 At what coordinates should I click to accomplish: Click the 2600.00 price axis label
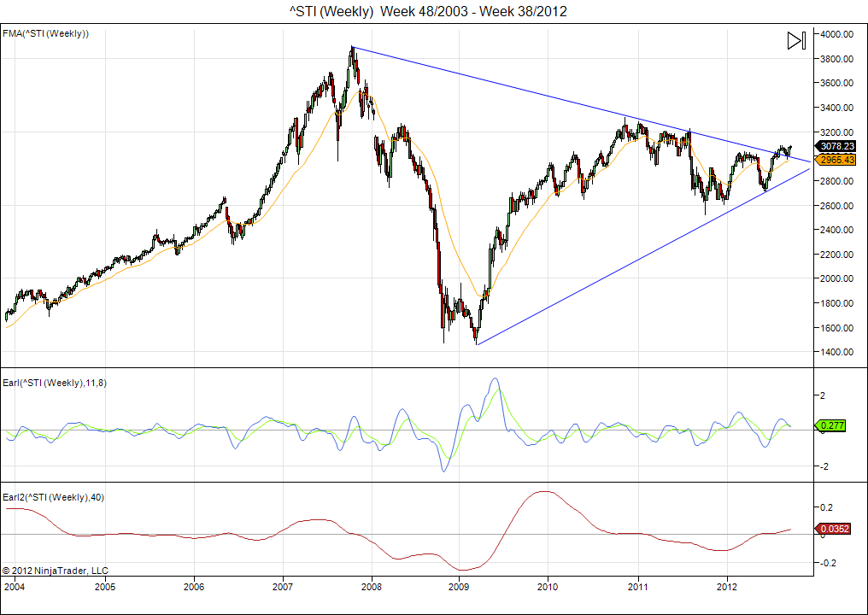[x=837, y=206]
